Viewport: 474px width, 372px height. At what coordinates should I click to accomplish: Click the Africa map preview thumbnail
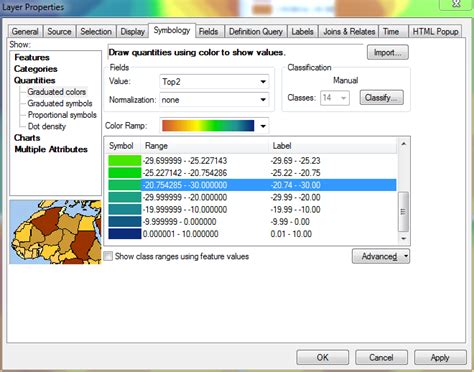pyautogui.click(x=55, y=232)
